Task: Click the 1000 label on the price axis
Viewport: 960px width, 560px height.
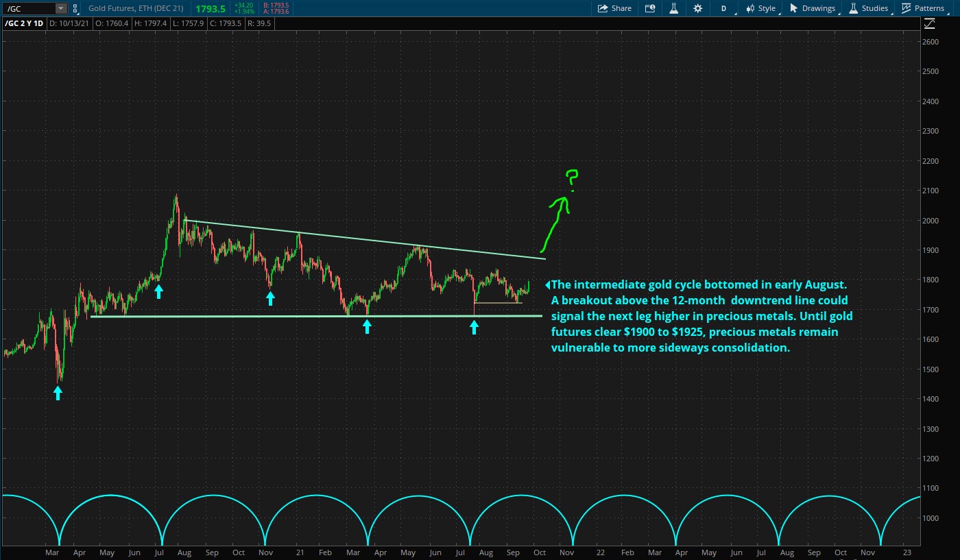Action: tap(931, 518)
